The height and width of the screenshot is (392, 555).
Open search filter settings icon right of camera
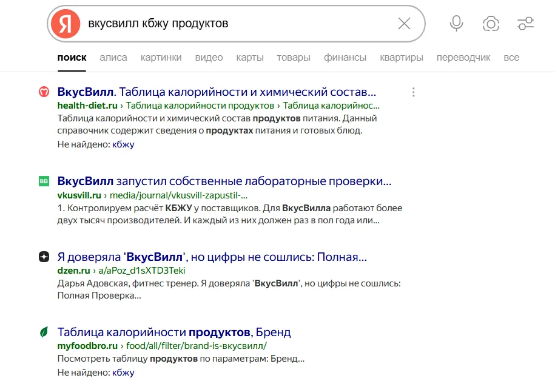click(525, 24)
